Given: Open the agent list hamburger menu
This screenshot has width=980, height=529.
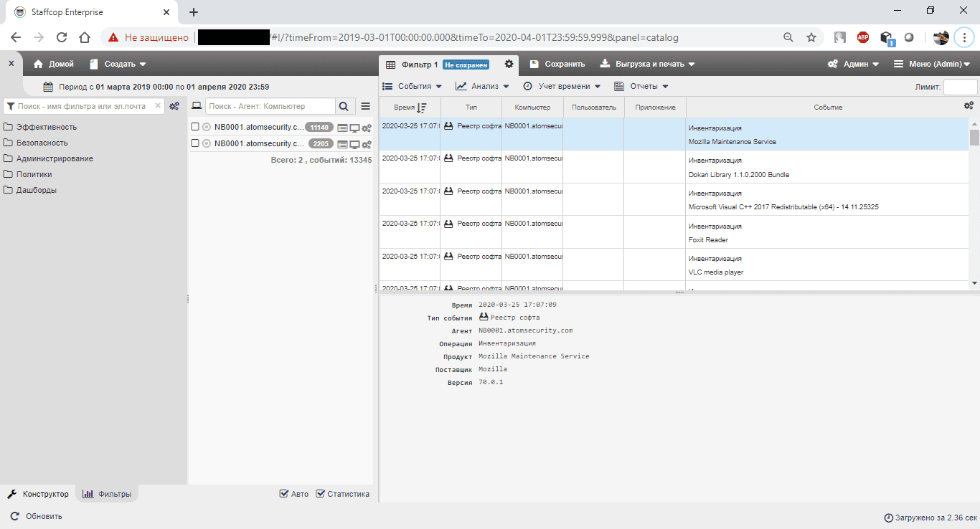Looking at the screenshot, I should 365,106.
